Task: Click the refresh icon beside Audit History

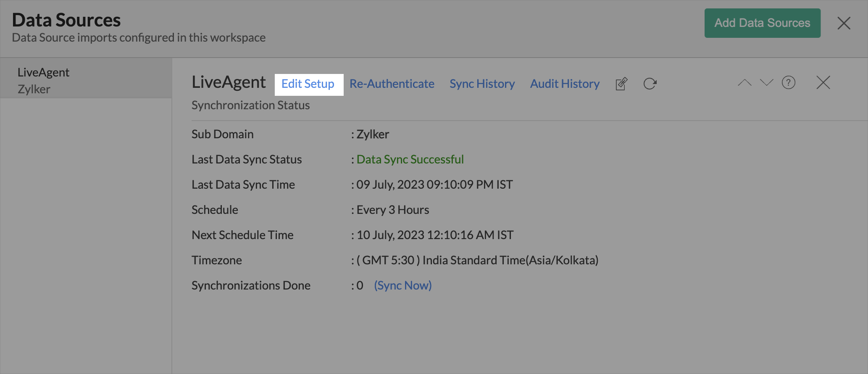Action: point(650,84)
